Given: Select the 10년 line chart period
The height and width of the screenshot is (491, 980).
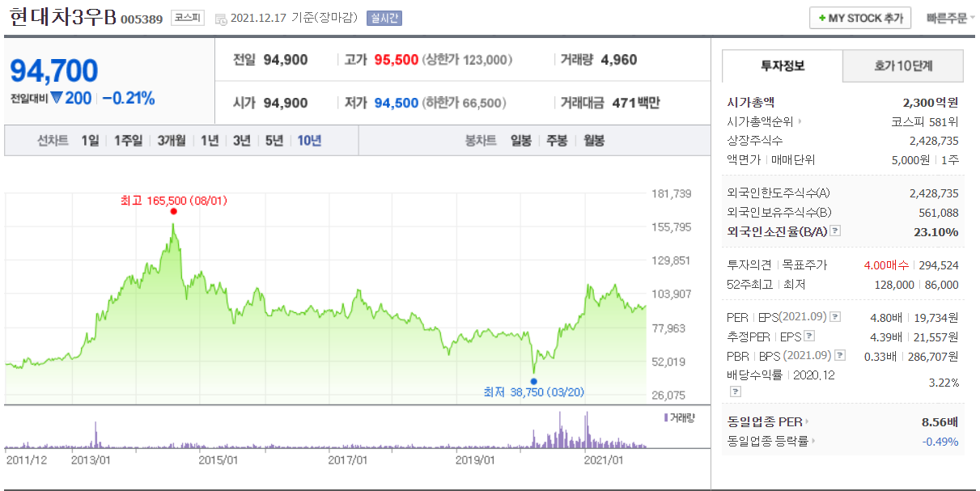Looking at the screenshot, I should (x=309, y=140).
